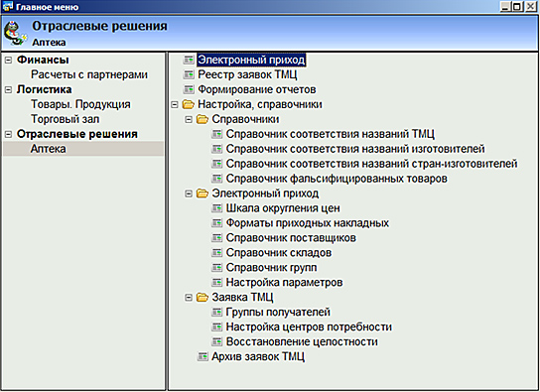Click the folder icon of Заявка ТМЦ
Image resolution: width=540 pixels, height=392 pixels.
[202, 297]
